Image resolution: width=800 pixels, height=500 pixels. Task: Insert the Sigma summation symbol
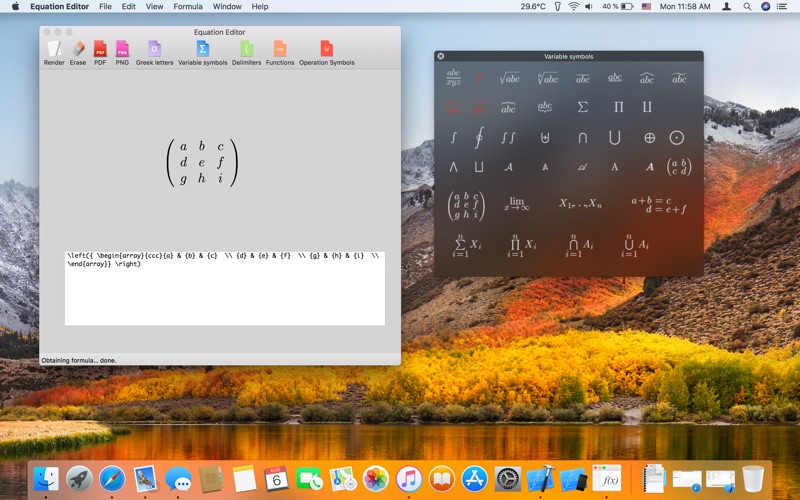583,107
